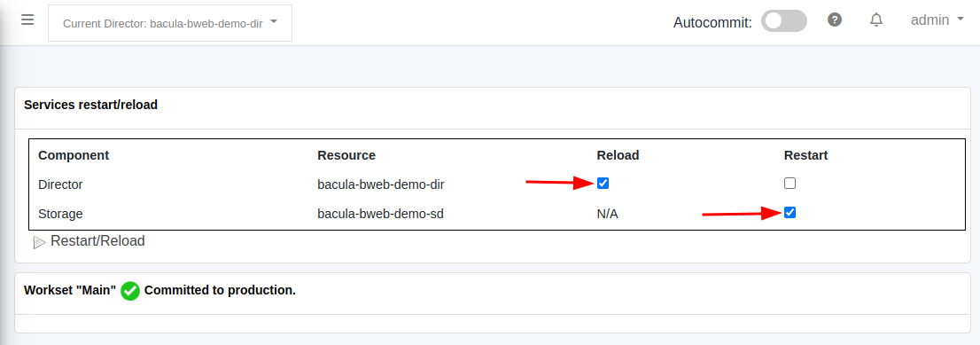Image resolution: width=980 pixels, height=345 pixels.
Task: Click the caret next to bacula-bweb-demo-dir selector
Action: pyautogui.click(x=274, y=21)
